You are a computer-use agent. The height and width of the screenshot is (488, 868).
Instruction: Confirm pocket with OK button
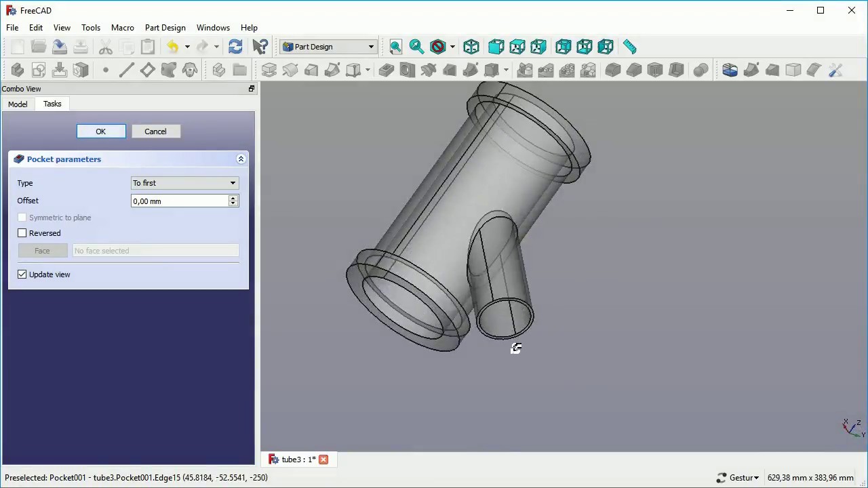coord(101,131)
